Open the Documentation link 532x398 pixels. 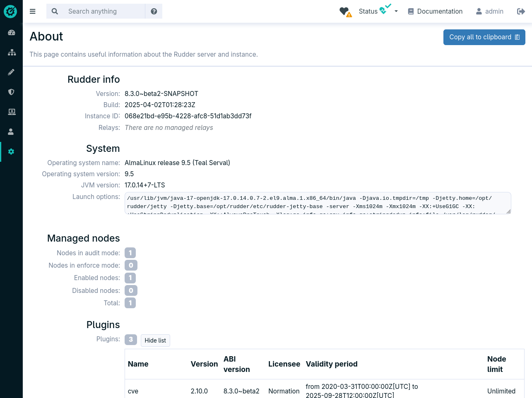coord(435,12)
